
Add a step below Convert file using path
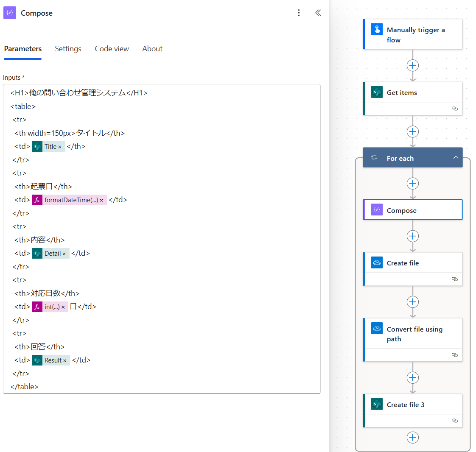point(412,378)
